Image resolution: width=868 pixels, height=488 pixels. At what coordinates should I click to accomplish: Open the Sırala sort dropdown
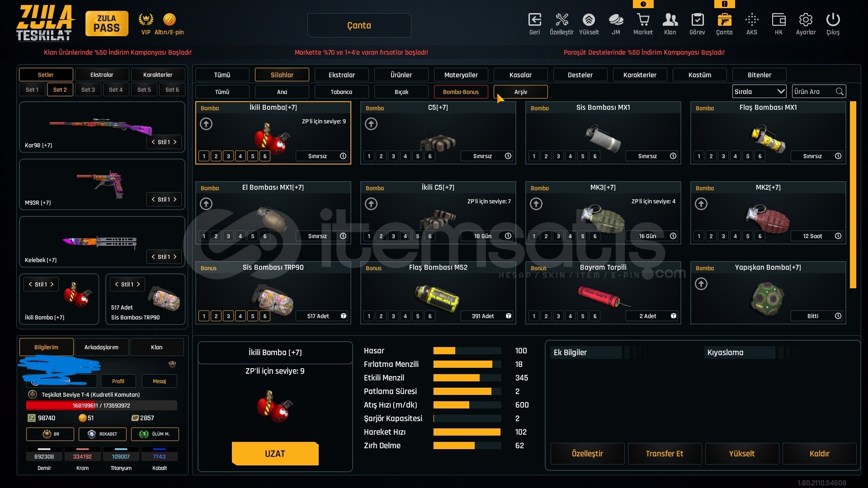(x=759, y=92)
